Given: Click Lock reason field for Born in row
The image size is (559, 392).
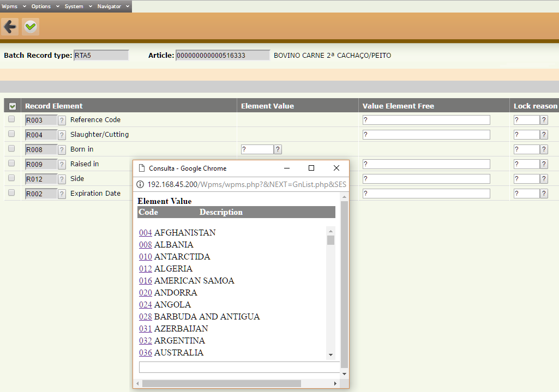Looking at the screenshot, I should [x=527, y=149].
